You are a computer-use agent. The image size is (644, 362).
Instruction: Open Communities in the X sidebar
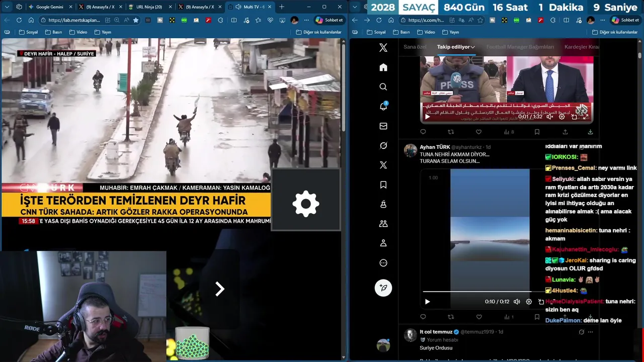383,224
